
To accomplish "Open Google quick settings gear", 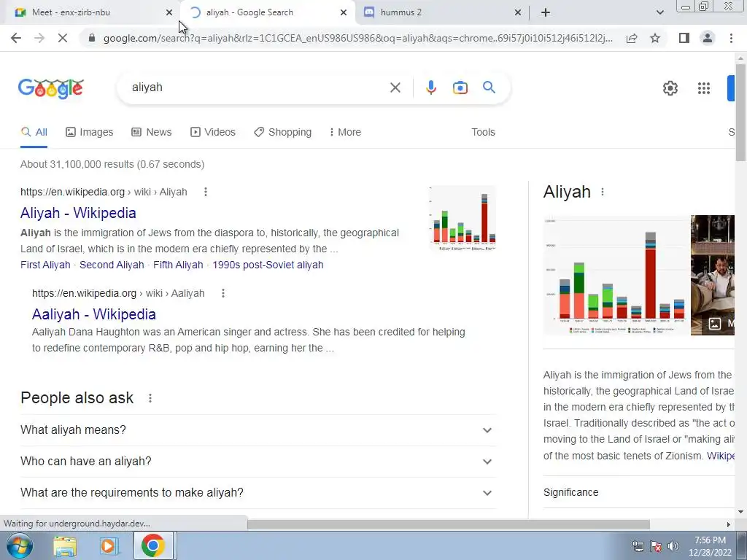I will click(x=670, y=88).
